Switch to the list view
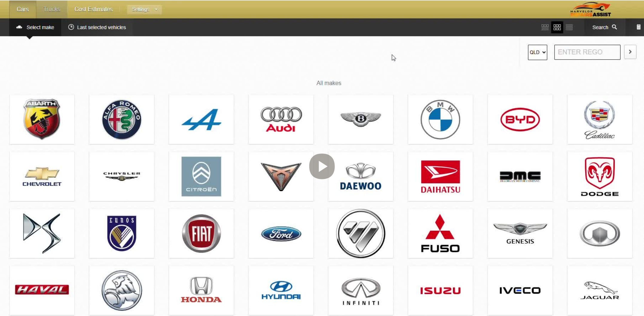Image resolution: width=644 pixels, height=316 pixels. 569,27
